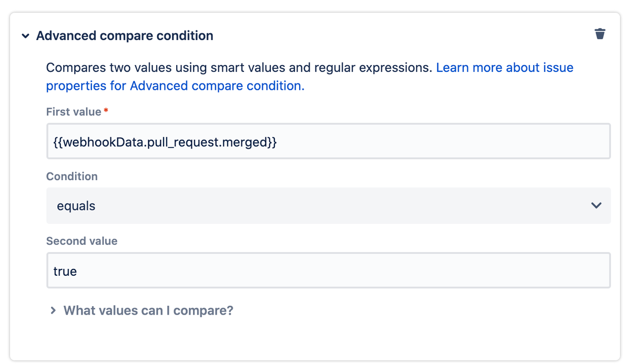
Task: Delete the condition using the trash icon
Action: pos(599,34)
